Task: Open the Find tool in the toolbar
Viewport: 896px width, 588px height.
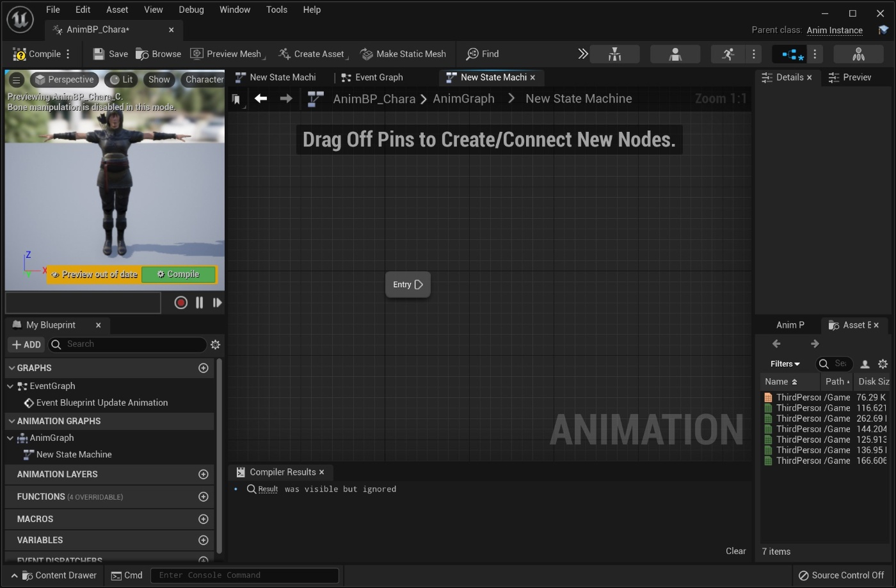Action: pos(482,54)
